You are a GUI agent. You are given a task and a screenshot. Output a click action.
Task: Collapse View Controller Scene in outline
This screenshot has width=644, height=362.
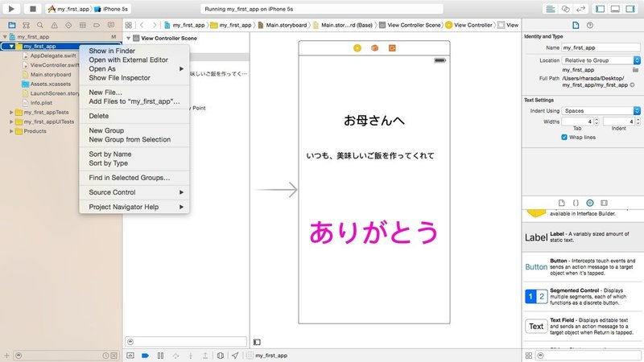pyautogui.click(x=129, y=38)
